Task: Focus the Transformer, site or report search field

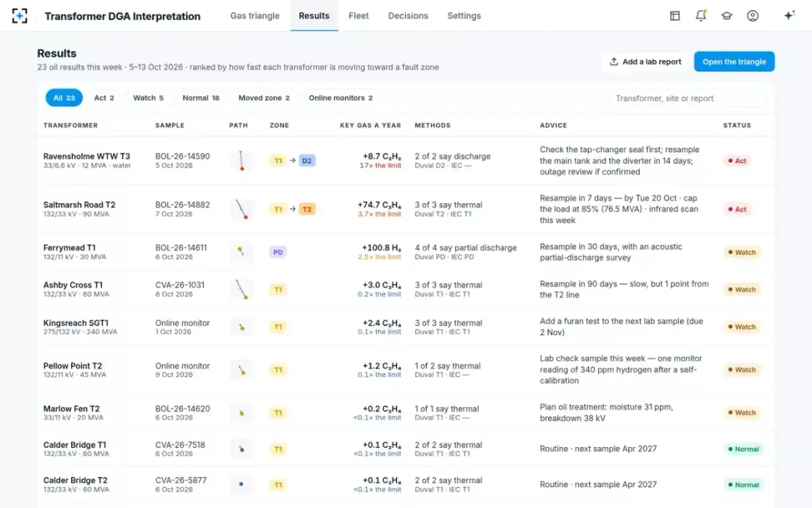Action: pyautogui.click(x=687, y=98)
